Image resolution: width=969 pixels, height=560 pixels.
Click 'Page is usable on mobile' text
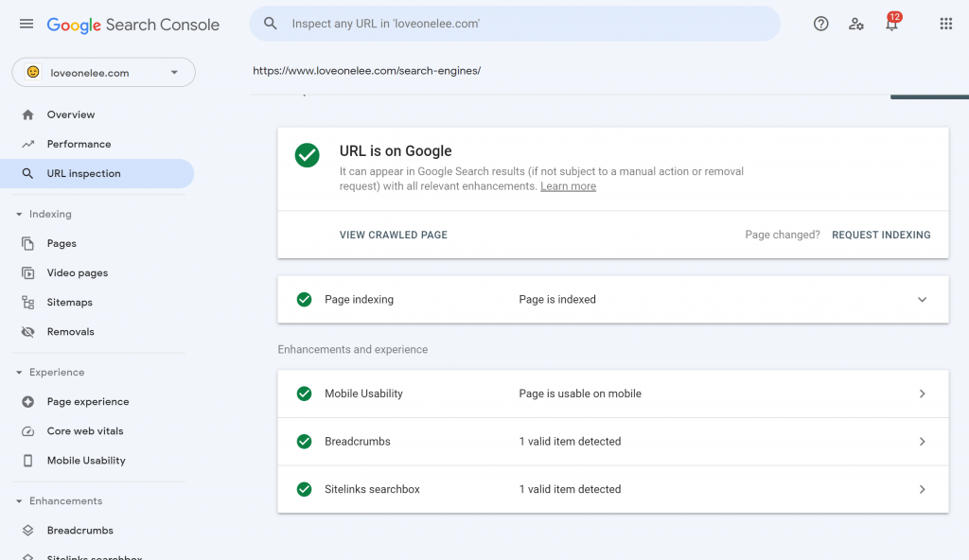click(580, 394)
